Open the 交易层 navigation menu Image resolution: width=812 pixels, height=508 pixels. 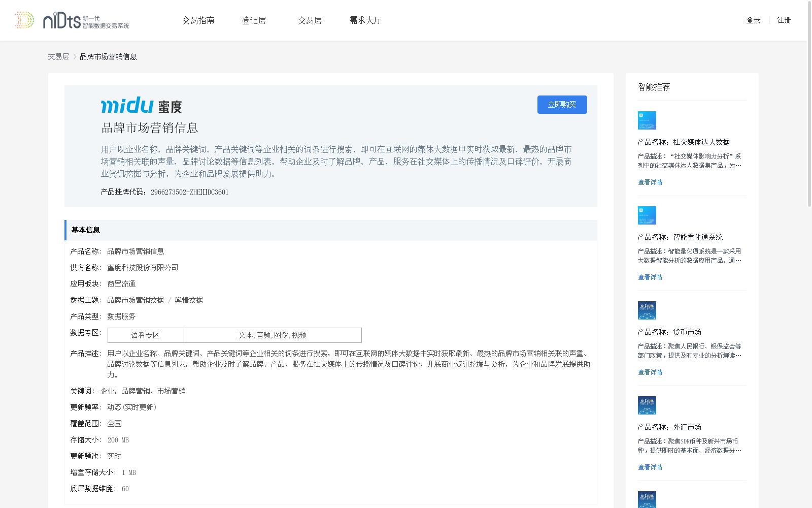310,20
